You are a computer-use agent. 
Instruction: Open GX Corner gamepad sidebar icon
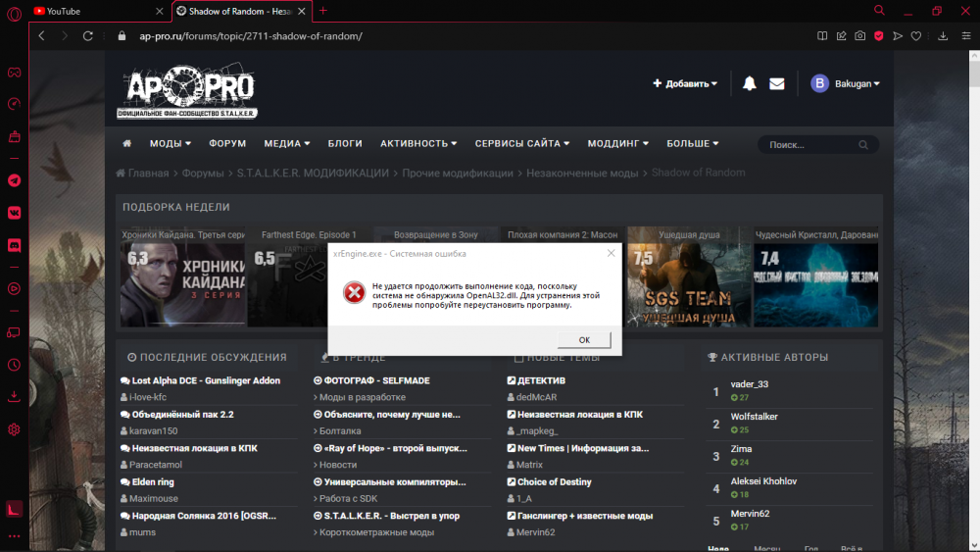coord(14,73)
